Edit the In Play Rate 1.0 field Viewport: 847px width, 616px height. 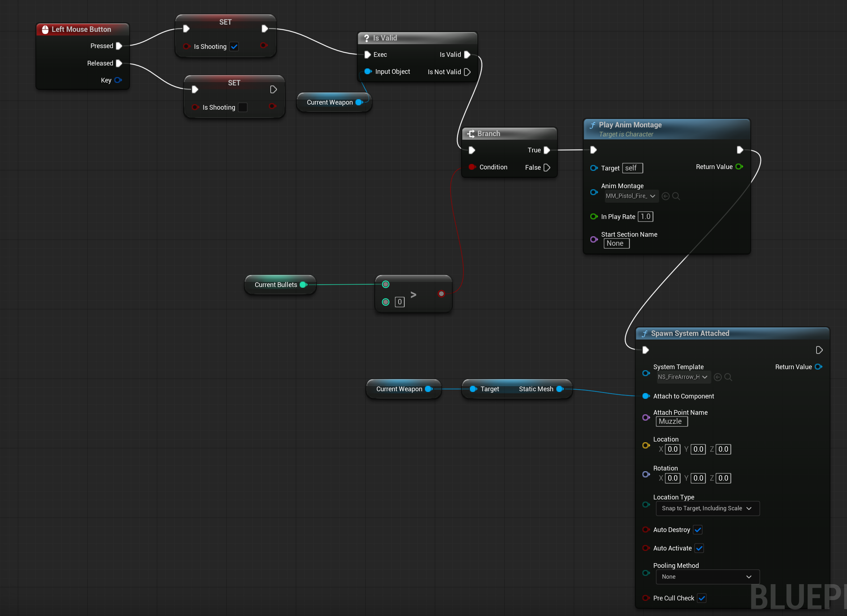tap(646, 217)
